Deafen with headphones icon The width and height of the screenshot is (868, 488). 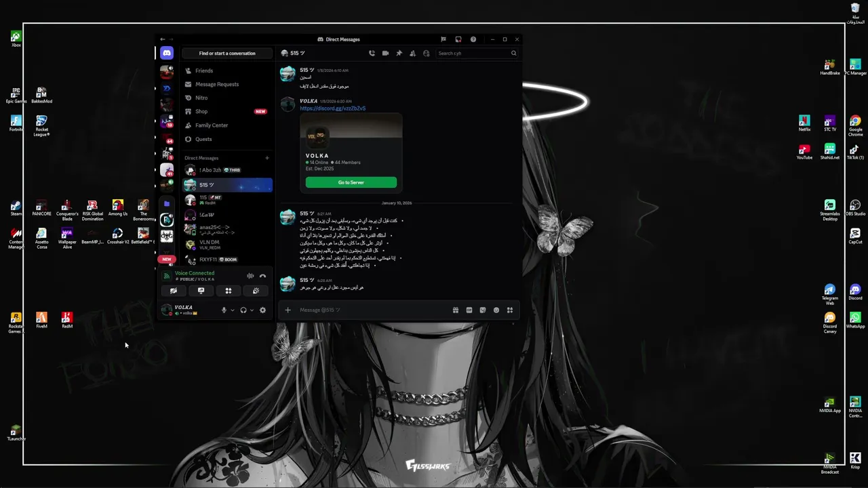pyautogui.click(x=243, y=310)
